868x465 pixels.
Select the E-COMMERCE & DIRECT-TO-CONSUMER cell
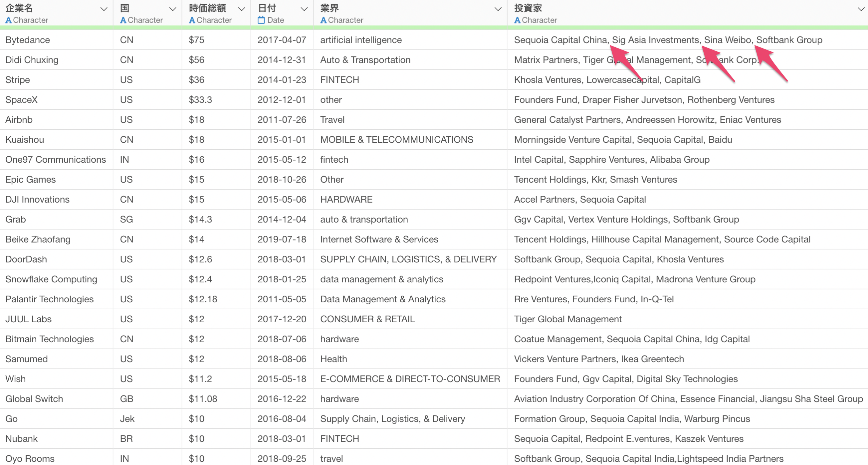[x=410, y=379]
